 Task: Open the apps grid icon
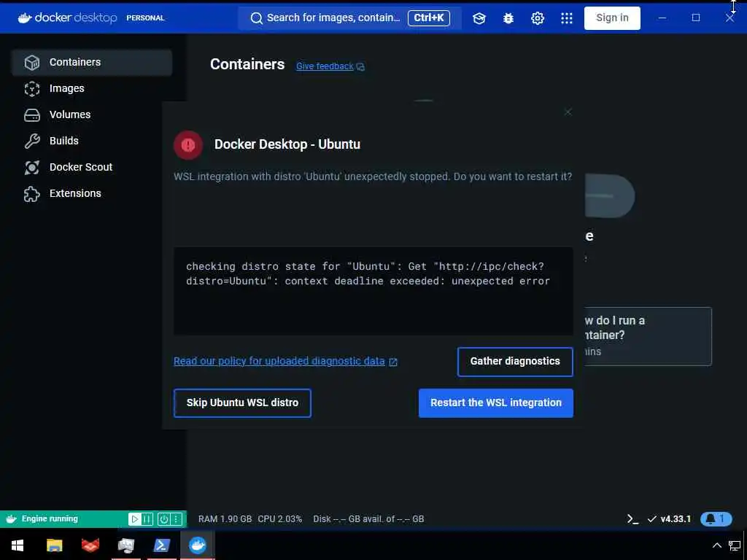[566, 18]
